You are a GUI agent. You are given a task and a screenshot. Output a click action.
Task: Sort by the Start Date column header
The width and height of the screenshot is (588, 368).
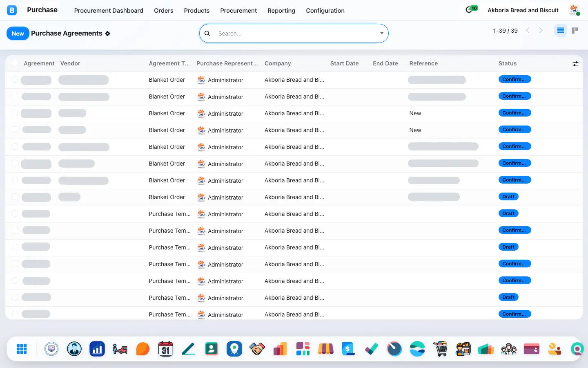coord(345,63)
